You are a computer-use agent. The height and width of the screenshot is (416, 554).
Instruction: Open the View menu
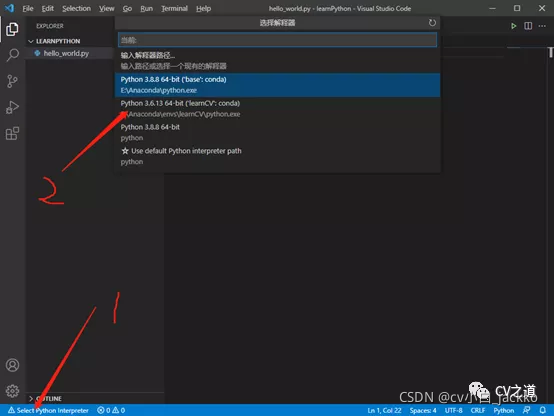[106, 8]
